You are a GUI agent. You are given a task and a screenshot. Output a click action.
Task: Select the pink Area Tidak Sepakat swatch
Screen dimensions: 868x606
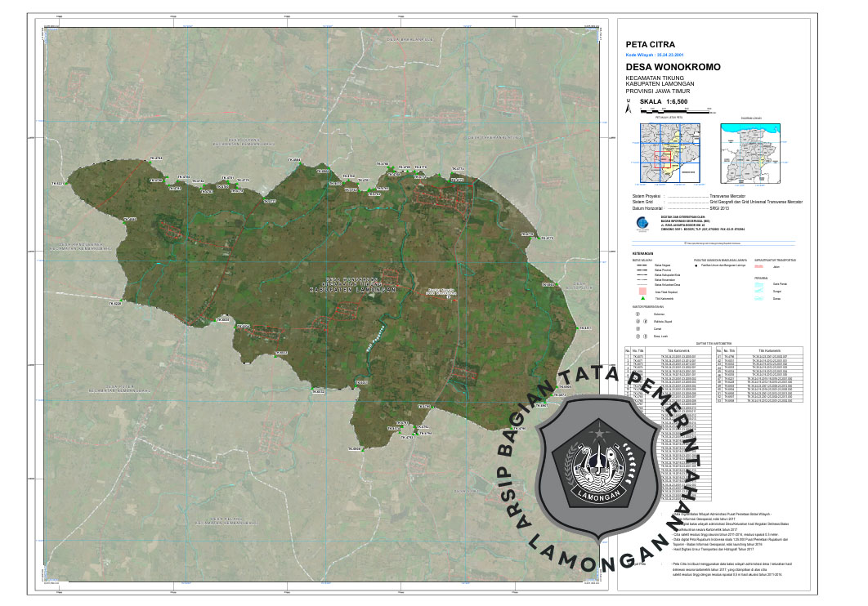pyautogui.click(x=642, y=291)
